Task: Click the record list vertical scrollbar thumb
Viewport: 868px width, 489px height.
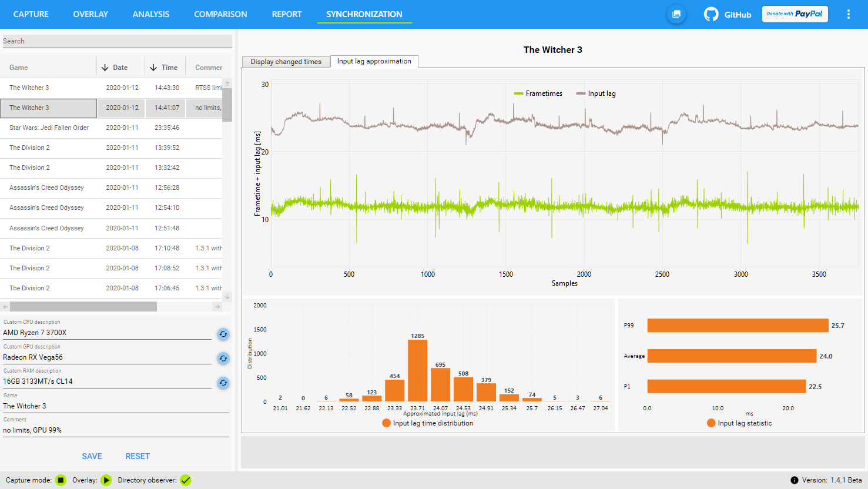Action: [227, 105]
